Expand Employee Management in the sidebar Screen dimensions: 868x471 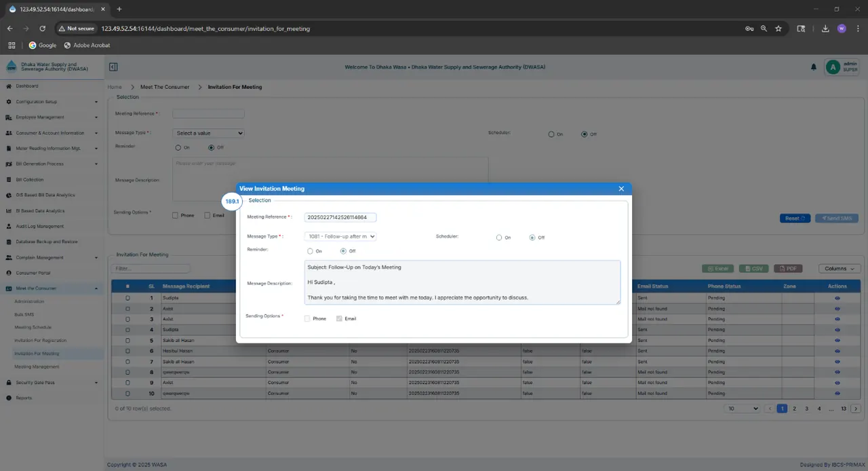coord(52,117)
